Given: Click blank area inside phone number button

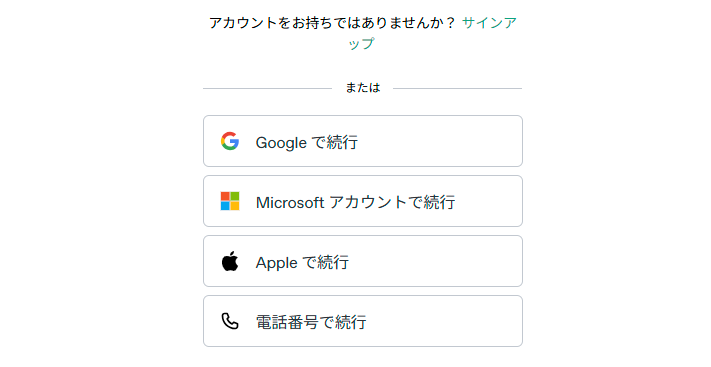Looking at the screenshot, I should point(444,321).
